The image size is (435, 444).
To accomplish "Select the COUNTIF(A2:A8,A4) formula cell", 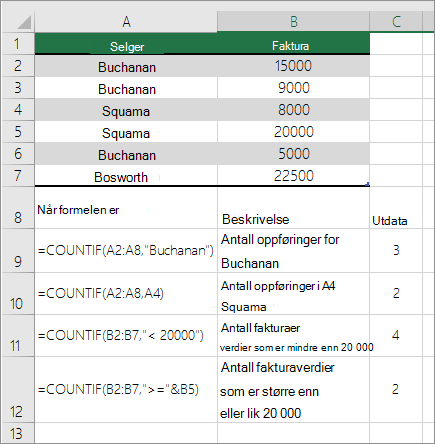I will (126, 294).
